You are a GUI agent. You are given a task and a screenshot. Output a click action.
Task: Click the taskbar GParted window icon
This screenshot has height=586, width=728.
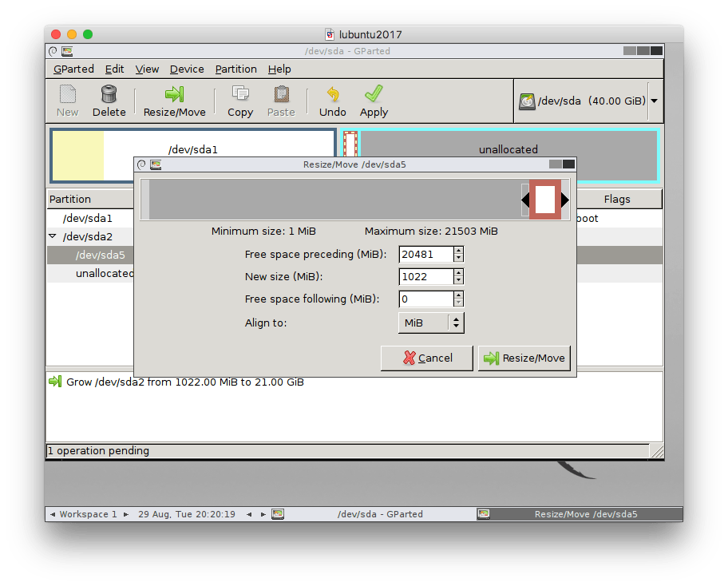pyautogui.click(x=278, y=514)
